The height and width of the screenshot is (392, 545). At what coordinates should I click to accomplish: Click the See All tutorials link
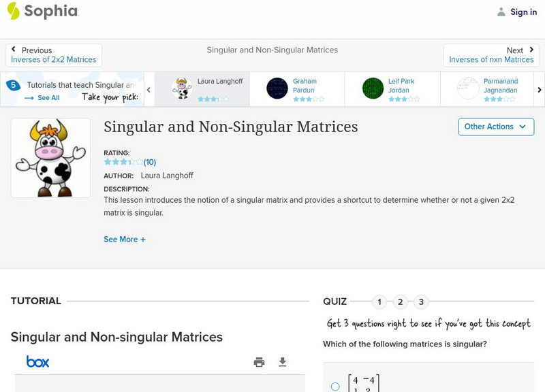pos(42,98)
